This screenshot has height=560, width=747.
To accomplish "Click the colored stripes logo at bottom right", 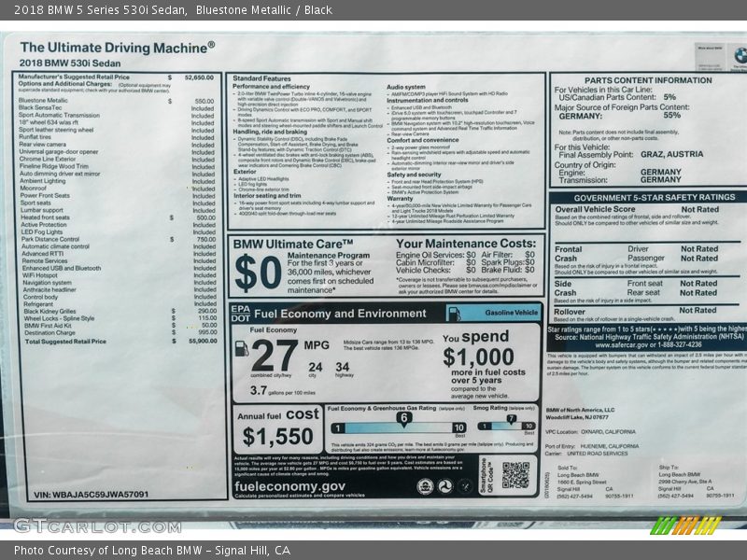I will 685,525.
